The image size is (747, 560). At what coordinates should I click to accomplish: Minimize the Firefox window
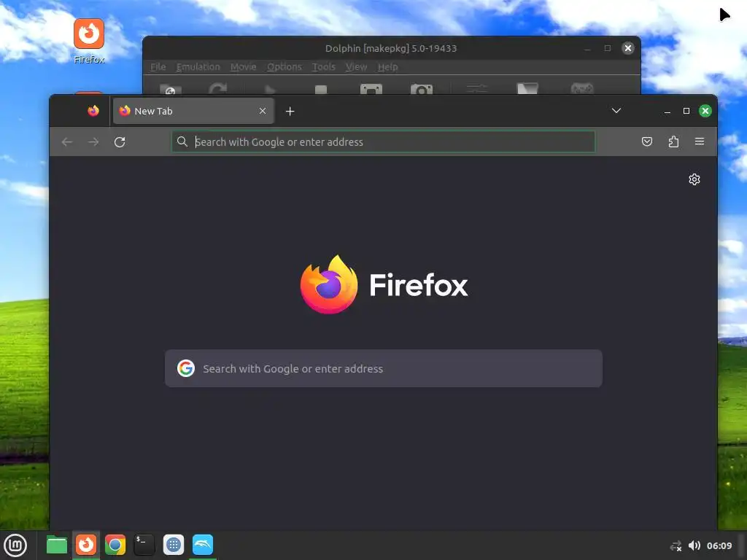point(667,112)
